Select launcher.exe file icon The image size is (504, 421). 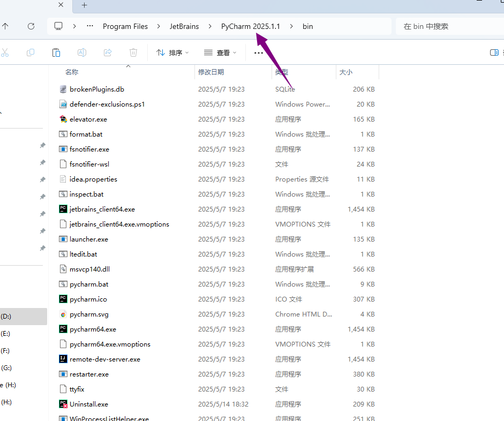[x=63, y=239]
